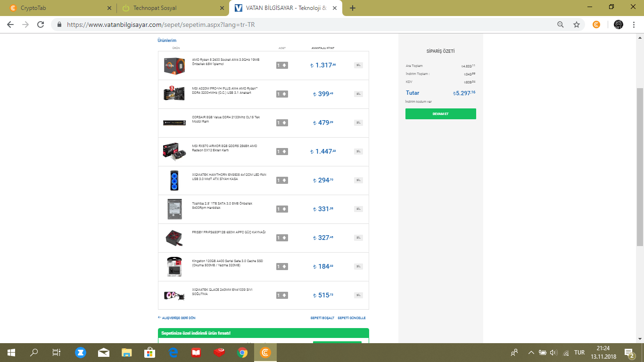This screenshot has height=362, width=644.
Task: Remove MSI A320M motherboard with SİL
Action: pyautogui.click(x=359, y=94)
